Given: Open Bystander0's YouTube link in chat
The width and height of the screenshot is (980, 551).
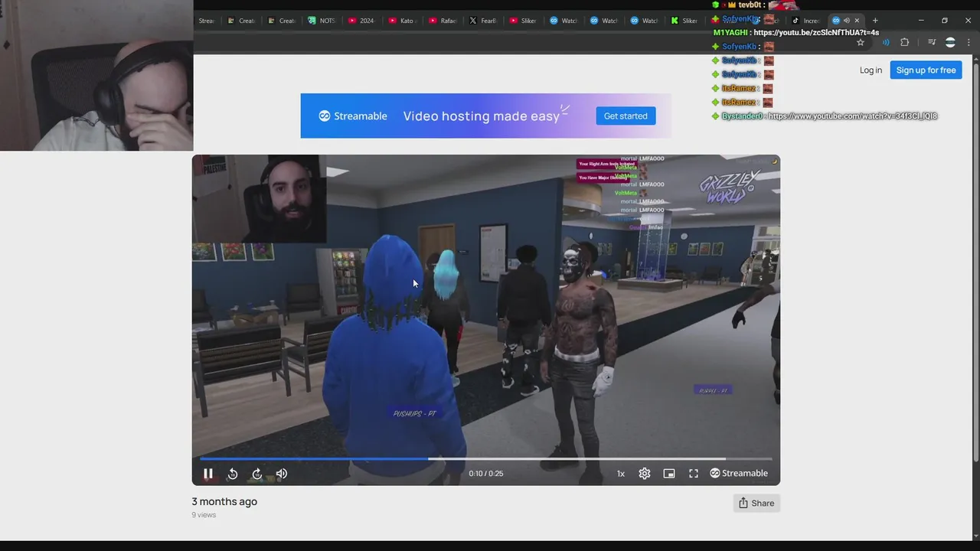Looking at the screenshot, I should click(852, 116).
